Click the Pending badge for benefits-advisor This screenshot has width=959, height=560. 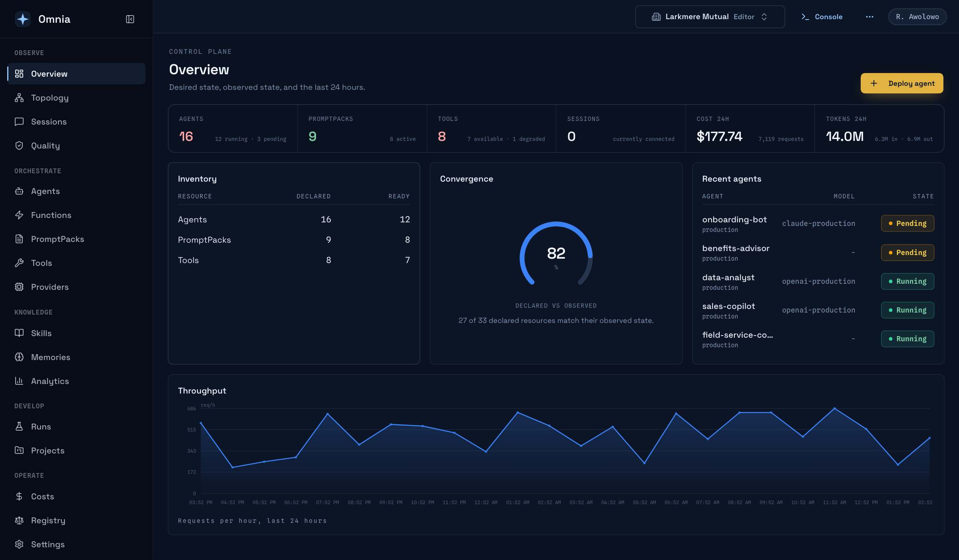pos(907,252)
